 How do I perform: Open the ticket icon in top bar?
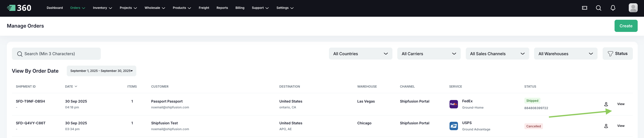click(x=584, y=8)
